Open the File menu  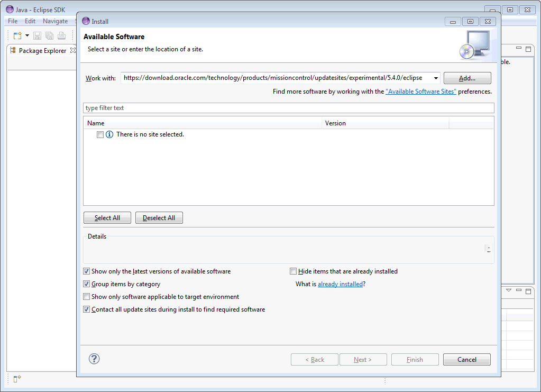[x=13, y=21]
